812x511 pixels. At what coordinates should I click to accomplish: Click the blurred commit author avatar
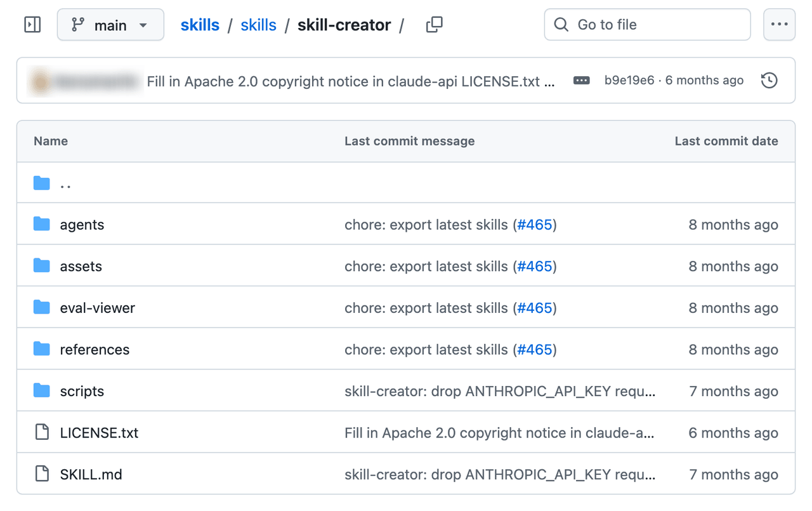tap(41, 81)
